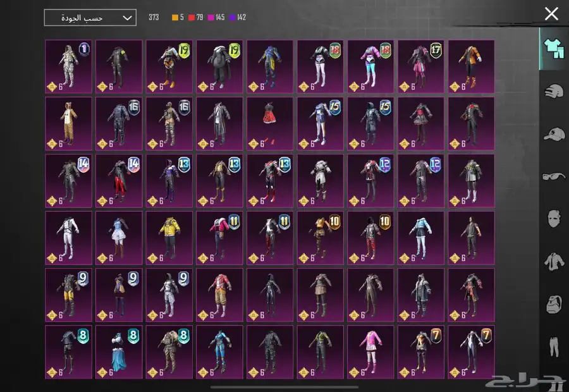Click the pink quality swatch showing 145
The image size is (569, 392).
(x=211, y=18)
